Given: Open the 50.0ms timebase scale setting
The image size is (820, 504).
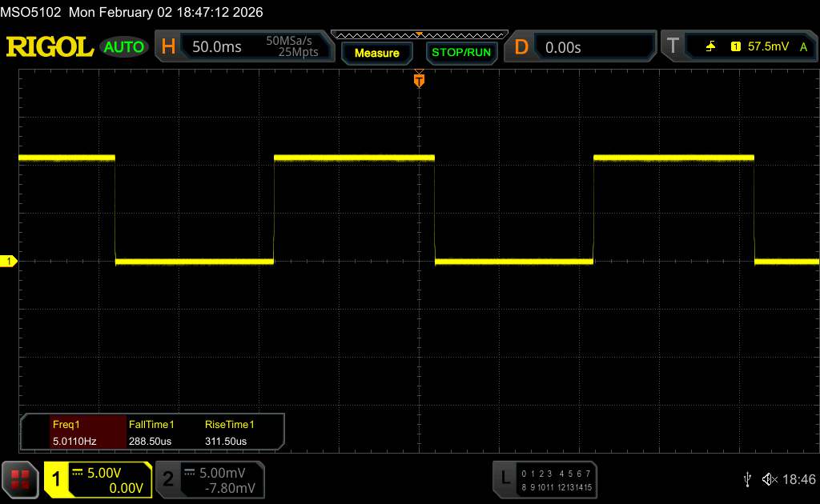Looking at the screenshot, I should 217,47.
